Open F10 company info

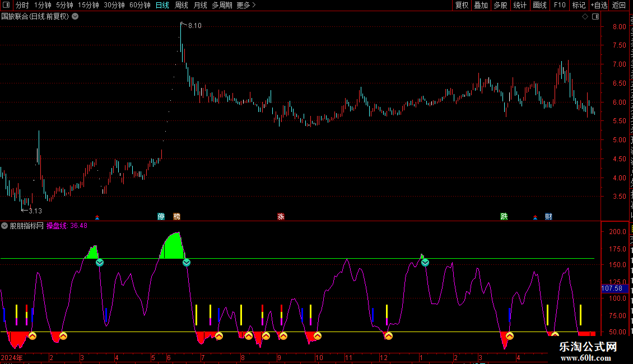(x=560, y=5)
